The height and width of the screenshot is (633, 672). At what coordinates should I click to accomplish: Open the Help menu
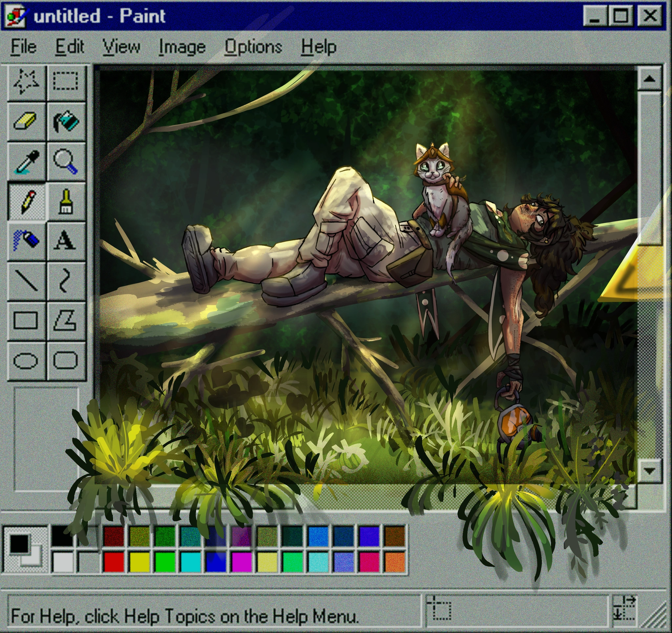(319, 47)
